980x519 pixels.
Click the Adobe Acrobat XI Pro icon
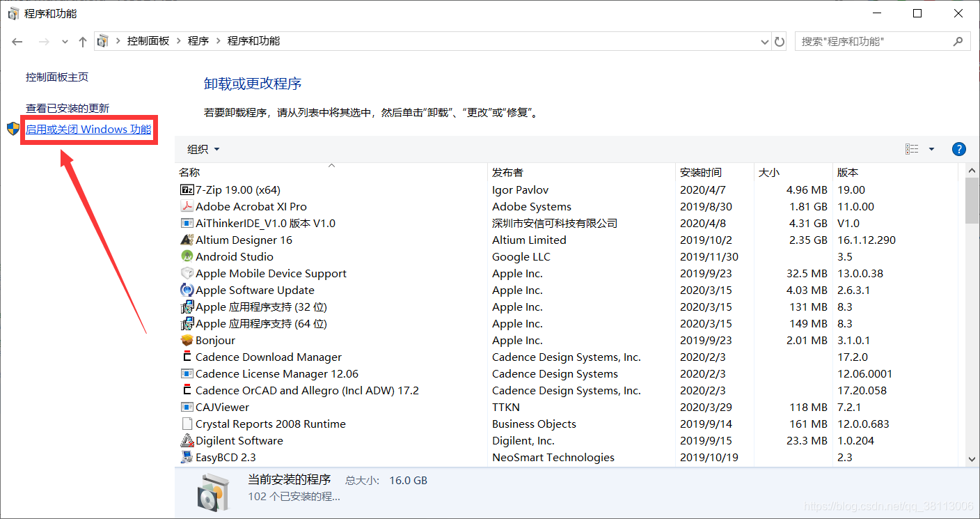coord(187,206)
